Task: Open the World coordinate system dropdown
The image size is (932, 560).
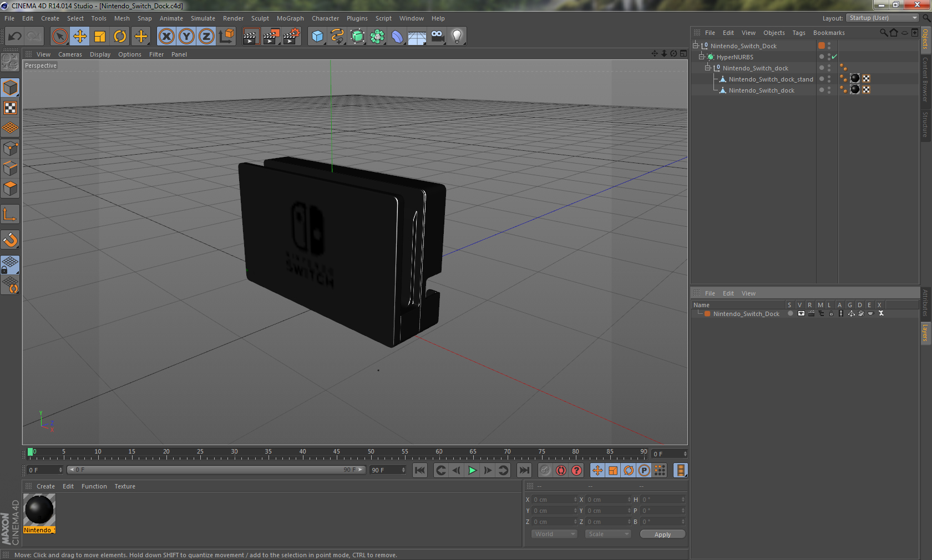Action: point(554,534)
